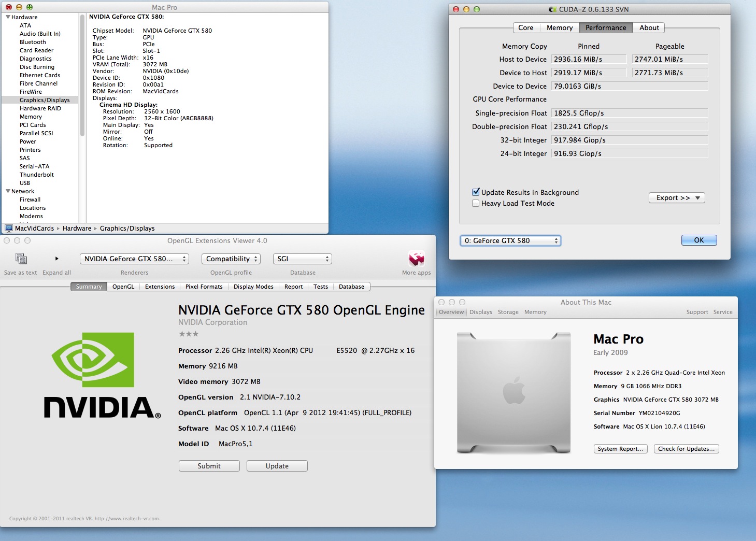Click the Expand all arrow icon

(x=56, y=259)
